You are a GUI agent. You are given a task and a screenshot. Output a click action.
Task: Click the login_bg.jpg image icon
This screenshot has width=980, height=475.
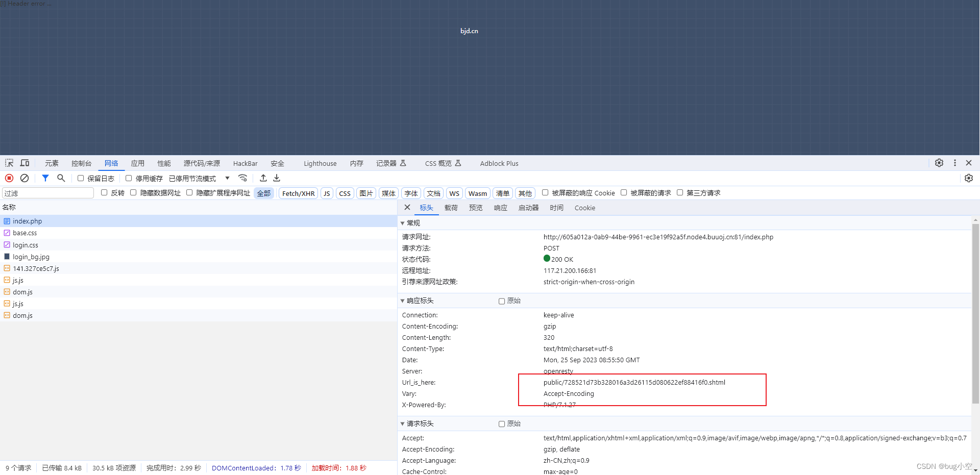7,257
